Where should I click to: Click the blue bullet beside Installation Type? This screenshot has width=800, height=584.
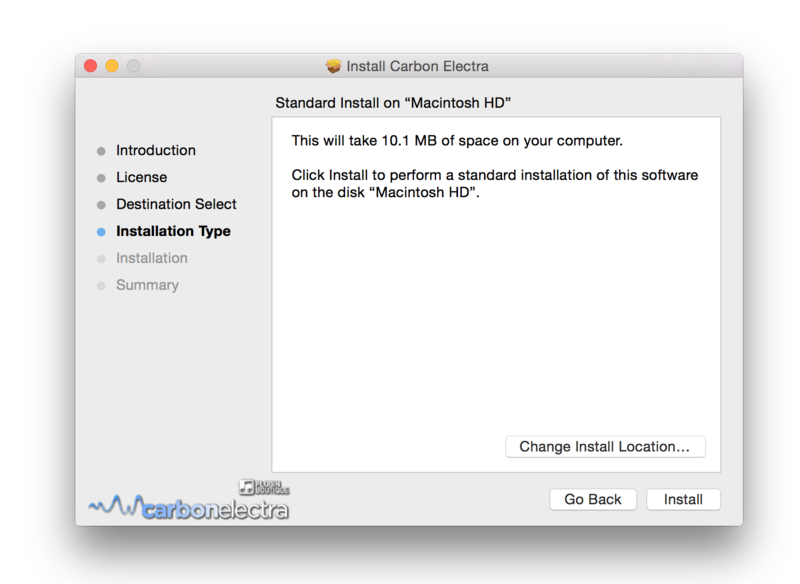point(101,232)
